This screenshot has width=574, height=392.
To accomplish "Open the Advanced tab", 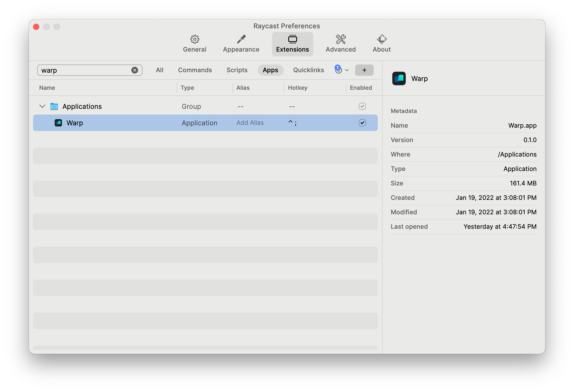I will tap(340, 44).
